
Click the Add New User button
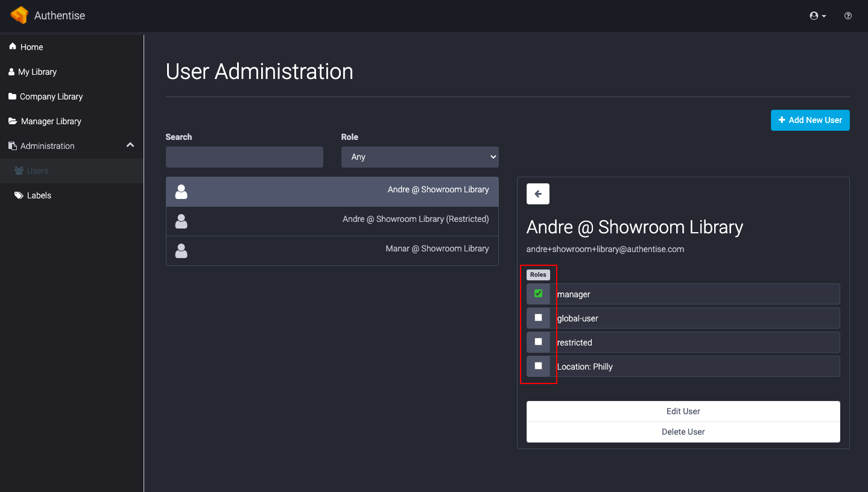click(x=810, y=120)
